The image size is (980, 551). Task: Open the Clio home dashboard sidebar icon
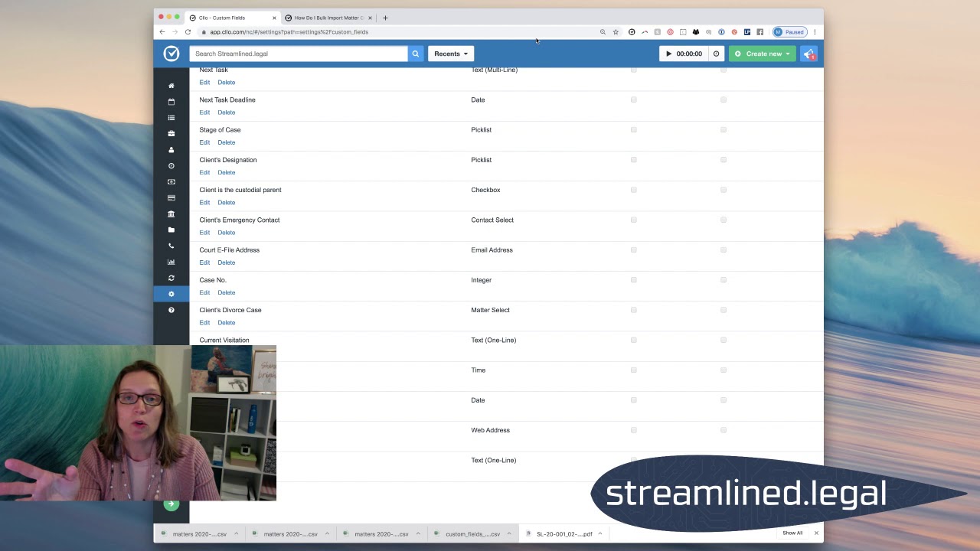[171, 86]
